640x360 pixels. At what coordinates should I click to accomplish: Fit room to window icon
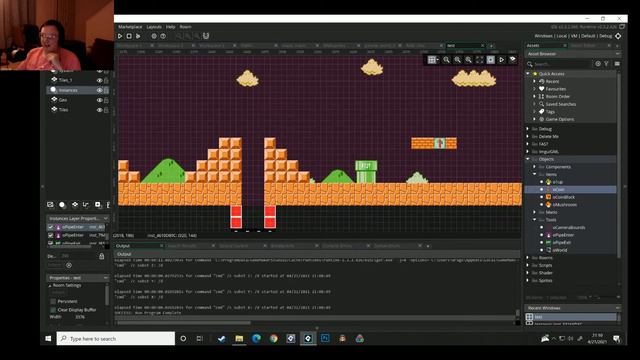pos(480,60)
